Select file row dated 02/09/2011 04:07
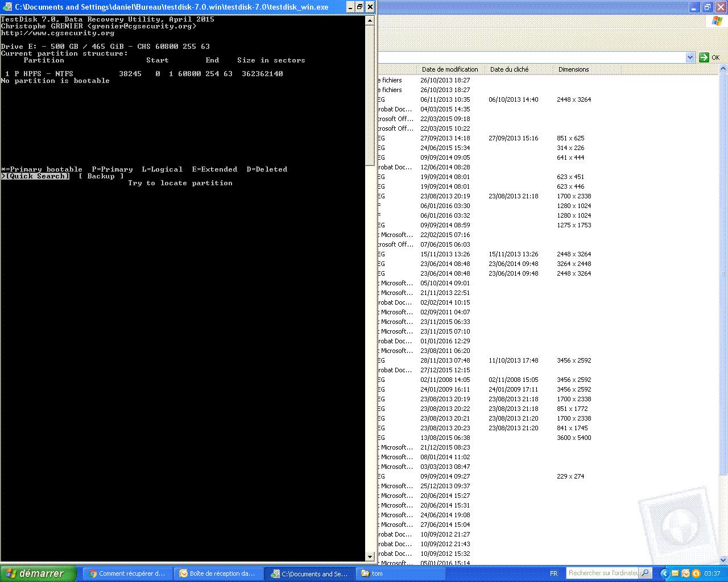This screenshot has height=582, width=728. coord(548,312)
